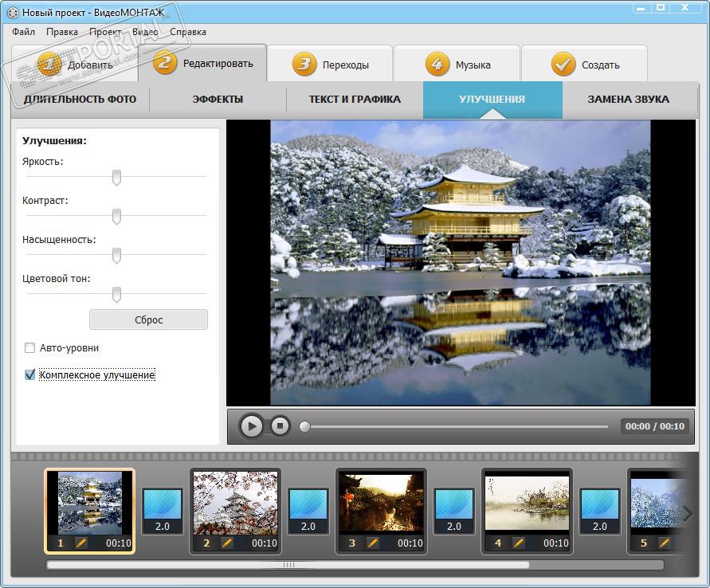Open the transition between clips 3 and 4

coord(454,511)
